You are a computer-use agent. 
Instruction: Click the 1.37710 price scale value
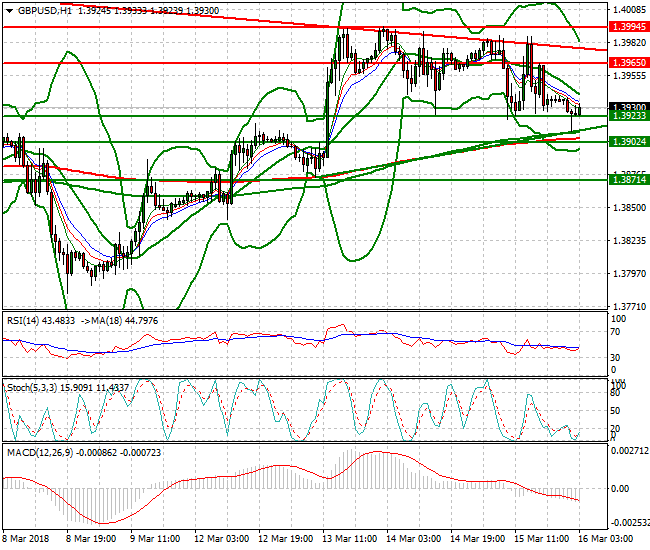(x=630, y=307)
